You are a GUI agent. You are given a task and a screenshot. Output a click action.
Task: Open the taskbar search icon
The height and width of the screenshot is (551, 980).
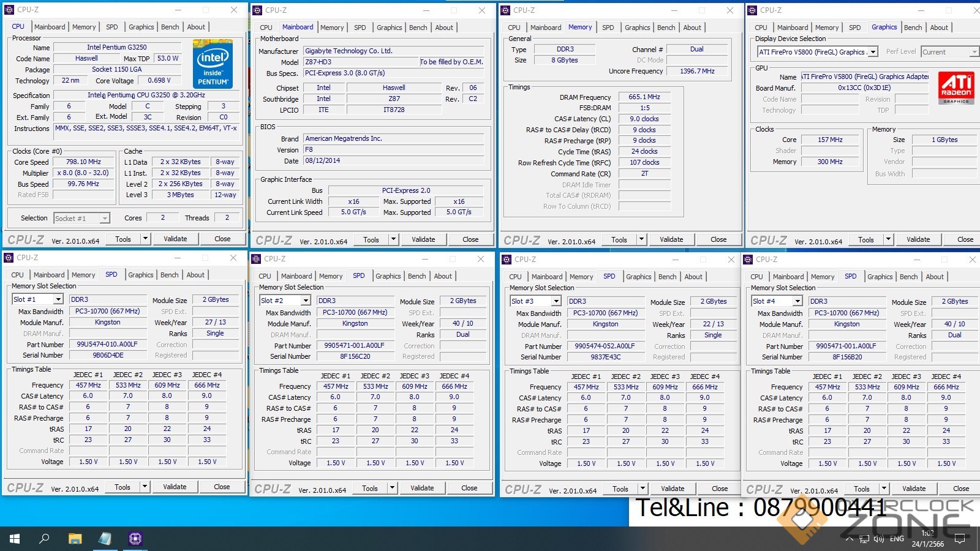tap(44, 539)
